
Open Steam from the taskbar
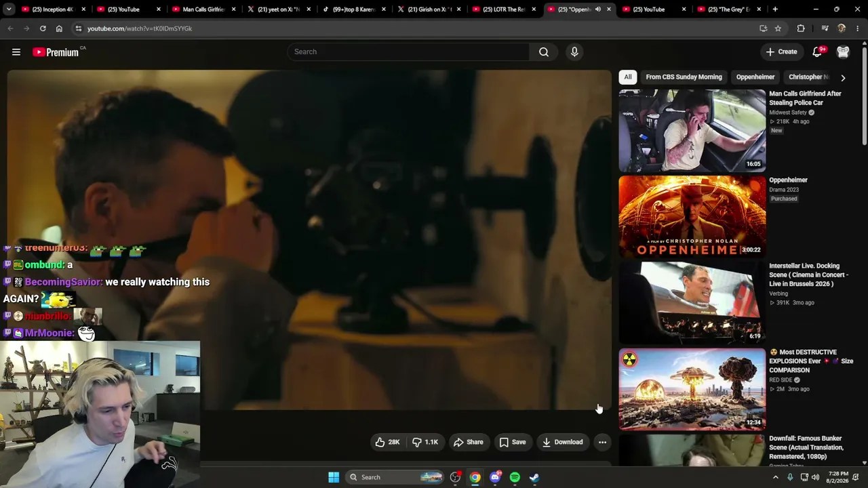coord(534,477)
